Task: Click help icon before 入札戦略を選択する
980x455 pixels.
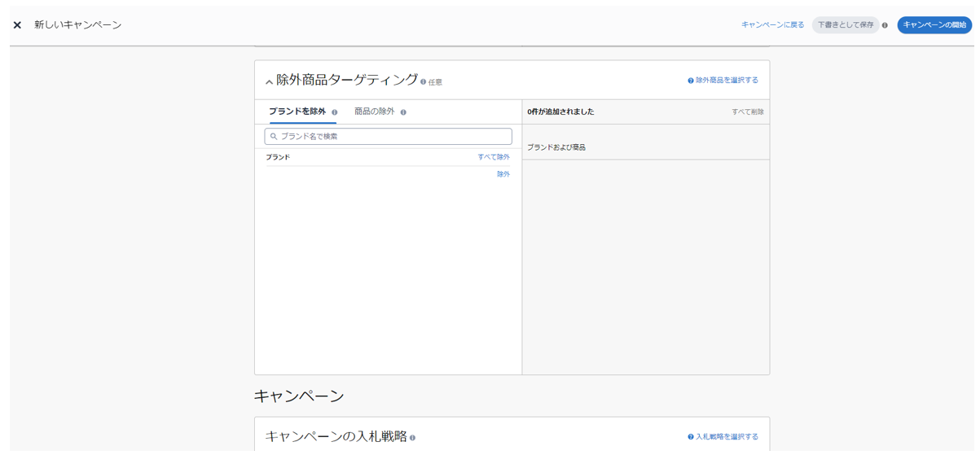Action: point(691,437)
